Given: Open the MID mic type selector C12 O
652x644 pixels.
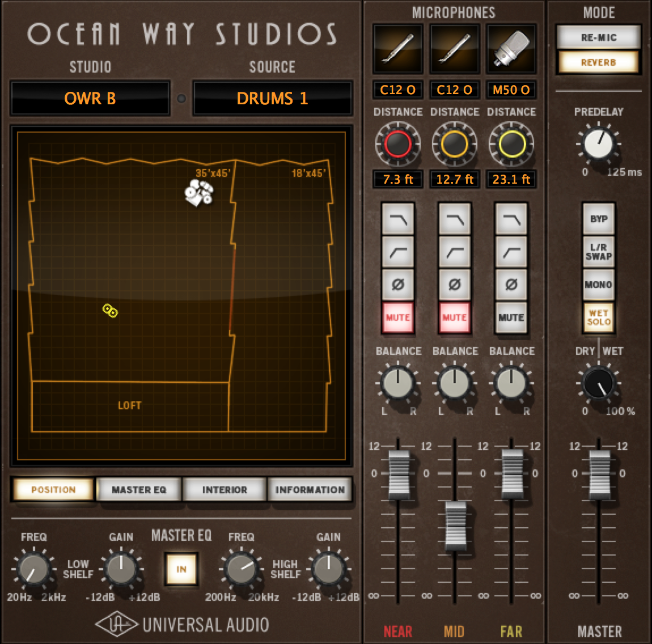Looking at the screenshot, I should [455, 90].
